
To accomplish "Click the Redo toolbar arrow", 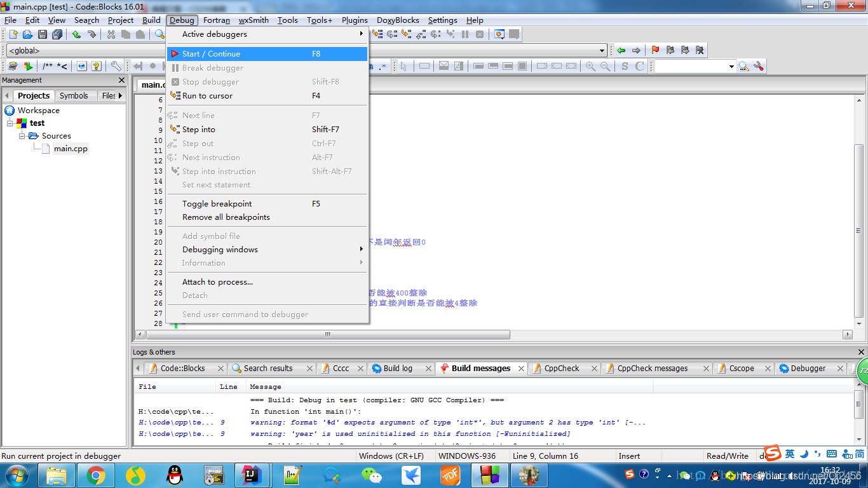I will pos(92,34).
